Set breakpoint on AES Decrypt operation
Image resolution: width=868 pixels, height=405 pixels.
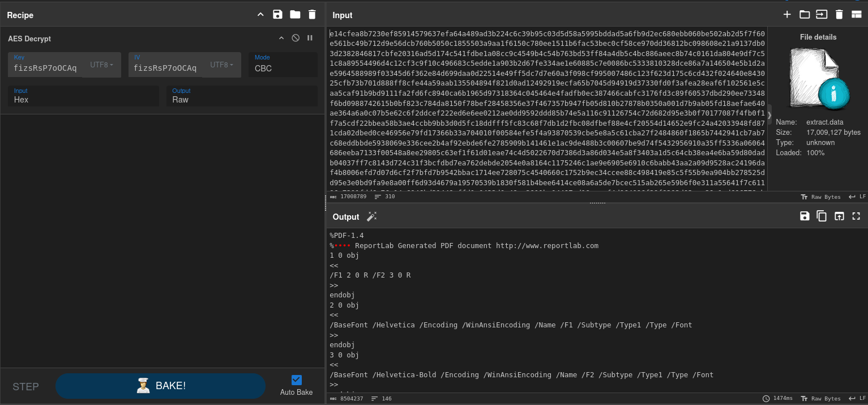click(x=310, y=38)
